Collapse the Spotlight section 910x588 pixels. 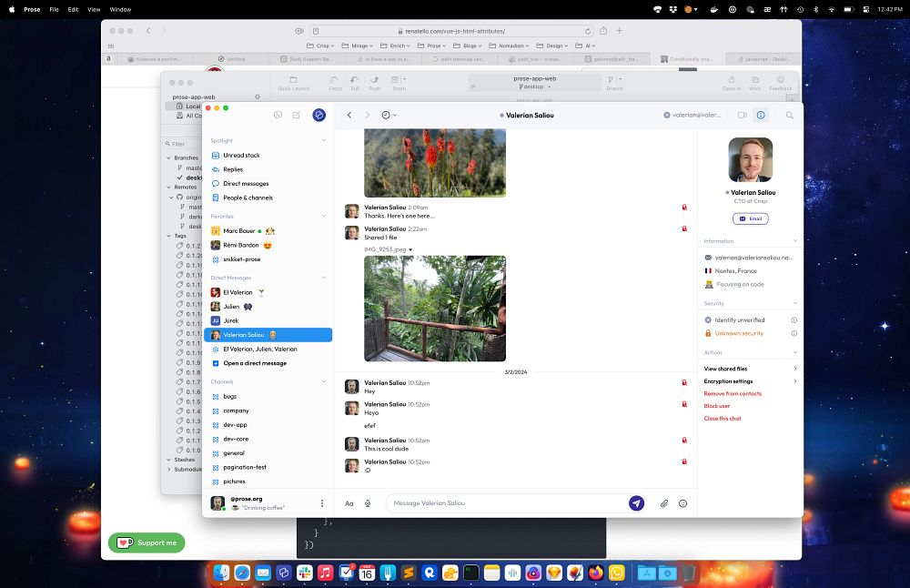coord(324,140)
